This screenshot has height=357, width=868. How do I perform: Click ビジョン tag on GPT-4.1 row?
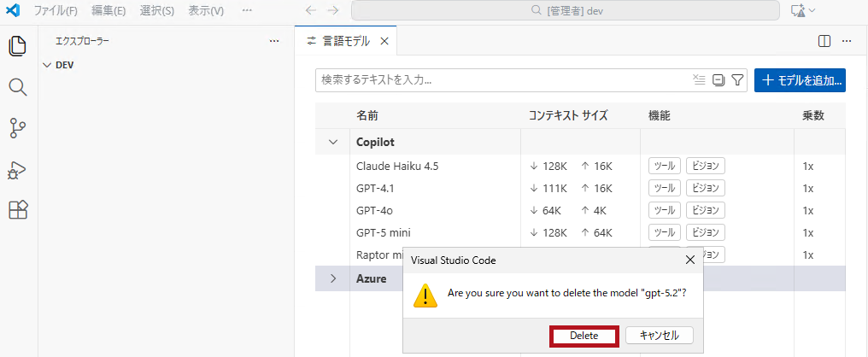706,188
